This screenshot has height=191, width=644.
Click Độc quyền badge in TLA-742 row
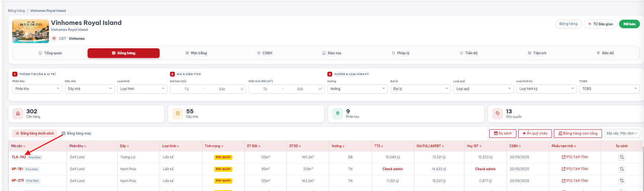[x=223, y=157]
